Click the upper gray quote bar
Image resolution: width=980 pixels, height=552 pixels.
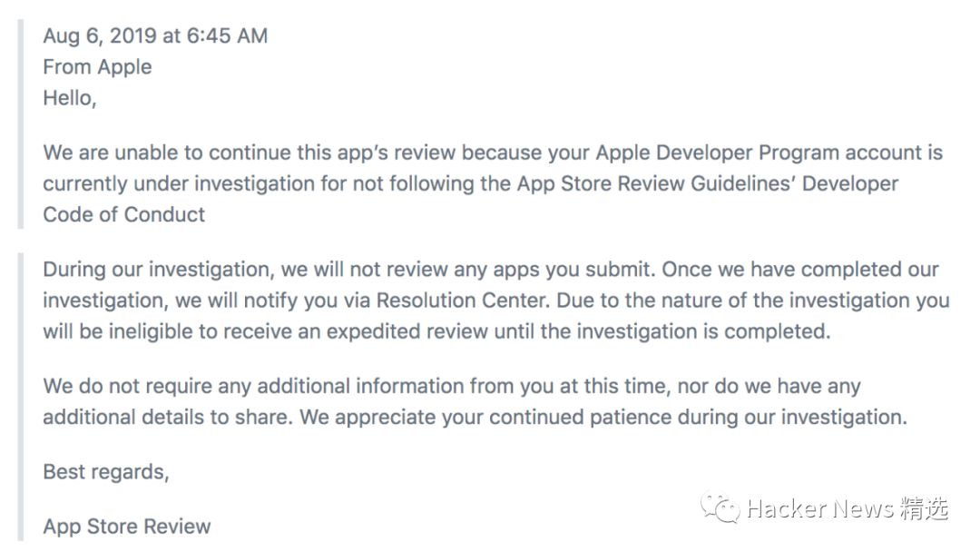coord(21,123)
